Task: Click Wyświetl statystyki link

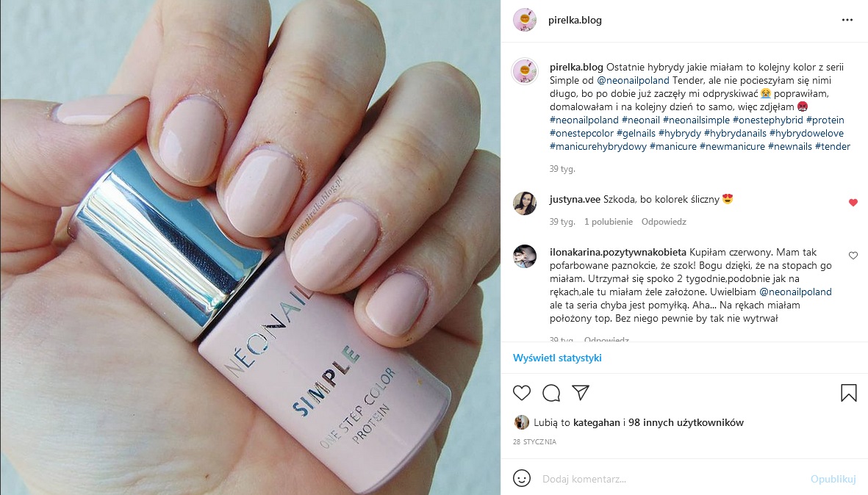Action: (x=557, y=358)
